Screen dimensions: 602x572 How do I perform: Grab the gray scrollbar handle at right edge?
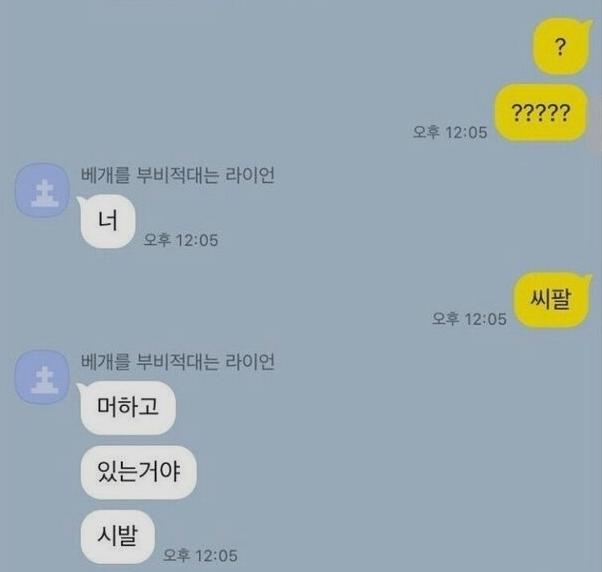tap(596, 125)
